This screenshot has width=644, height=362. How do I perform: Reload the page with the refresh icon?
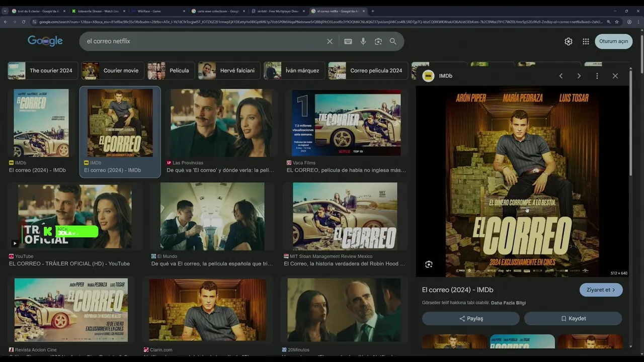pyautogui.click(x=24, y=22)
